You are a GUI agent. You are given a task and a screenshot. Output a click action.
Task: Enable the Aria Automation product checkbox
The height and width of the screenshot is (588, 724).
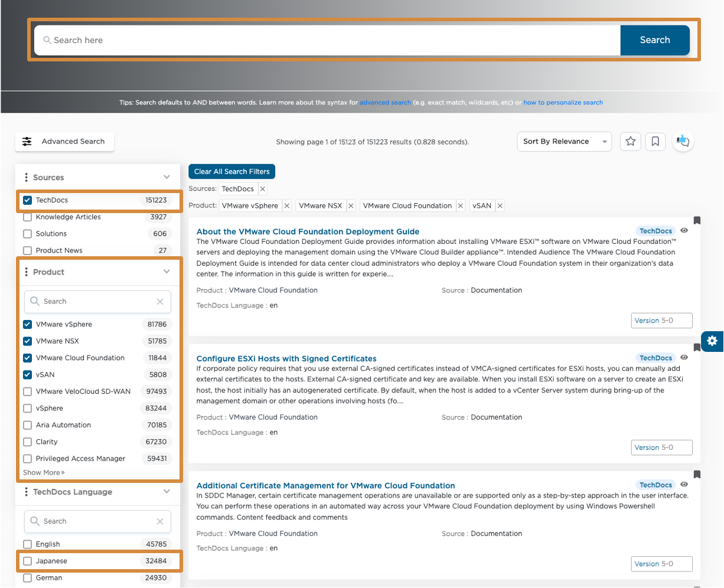pyautogui.click(x=27, y=425)
